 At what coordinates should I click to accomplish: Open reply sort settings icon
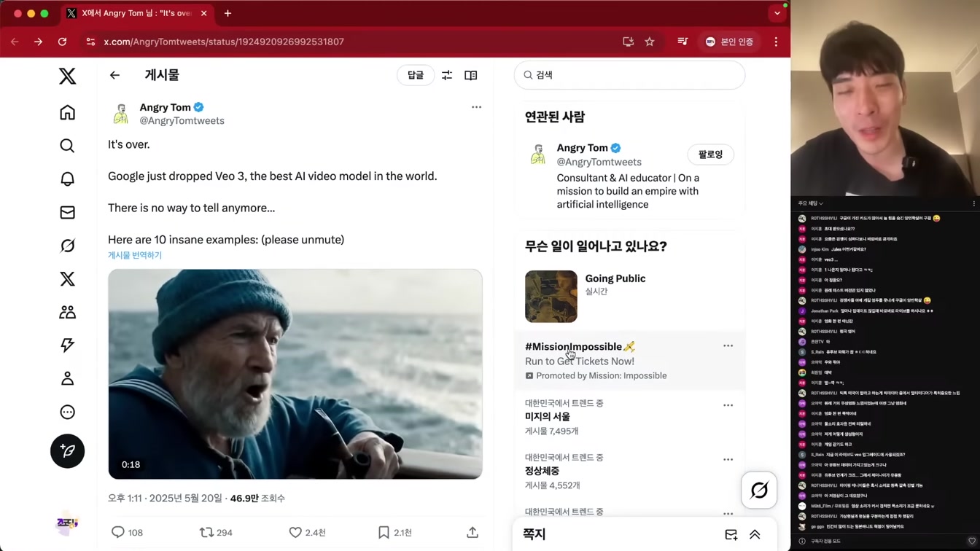pos(447,75)
